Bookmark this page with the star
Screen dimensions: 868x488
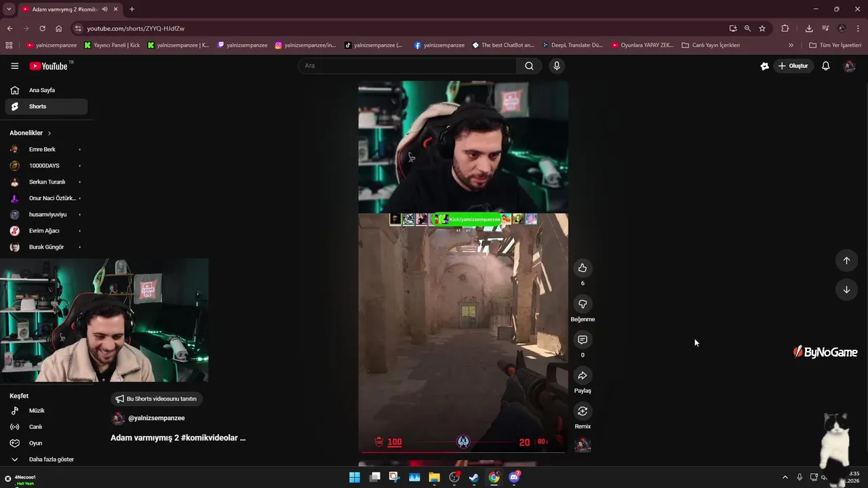[762, 28]
